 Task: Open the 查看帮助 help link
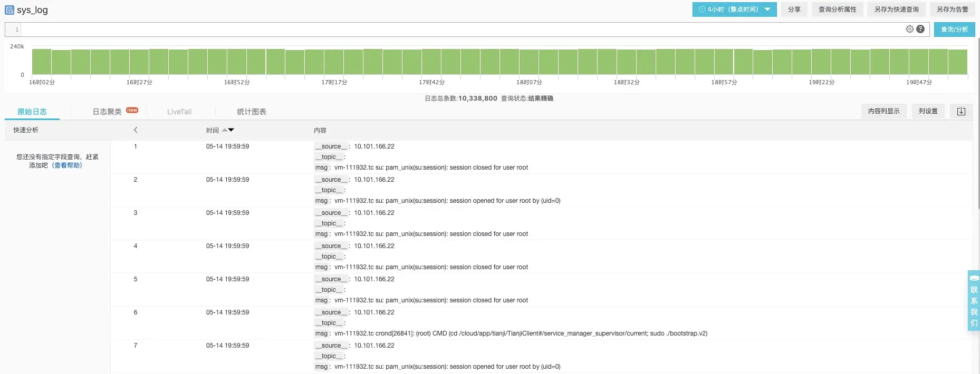point(68,165)
